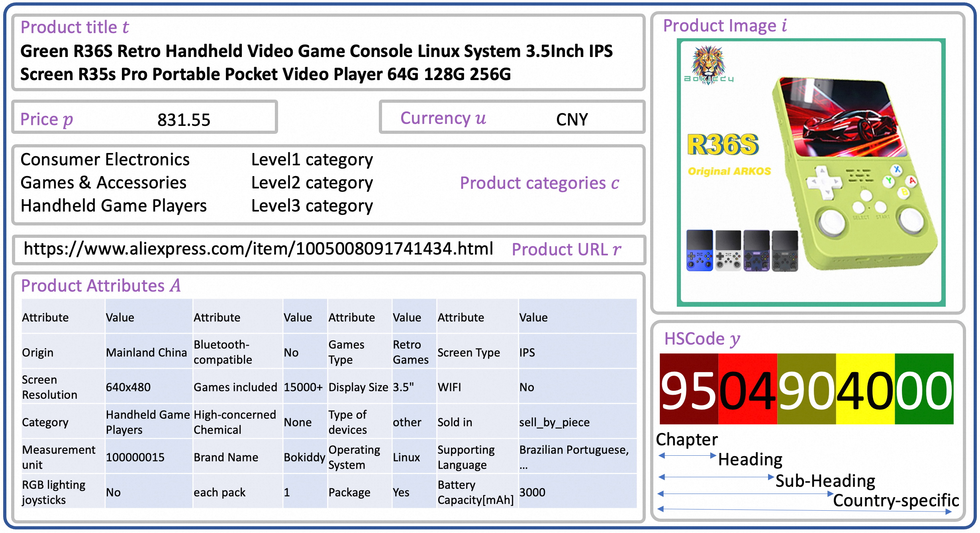980x533 pixels.
Task: Click the Handheld Game Players category link
Action: [x=114, y=206]
